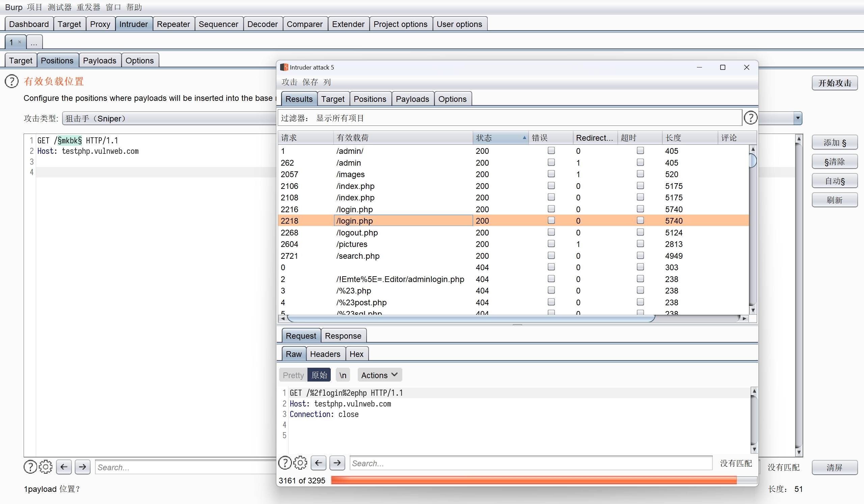Click the filter help question mark icon
Screen dimensions: 864x504
click(750, 118)
